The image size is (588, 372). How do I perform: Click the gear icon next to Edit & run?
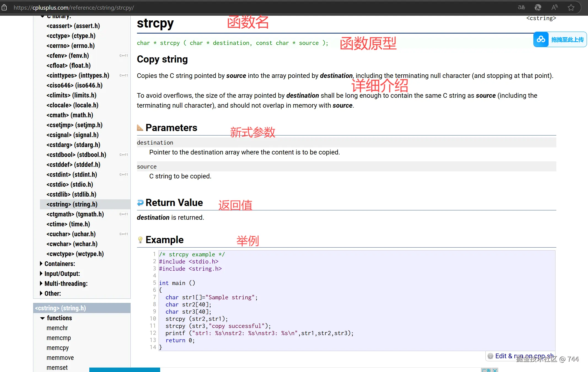click(490, 356)
